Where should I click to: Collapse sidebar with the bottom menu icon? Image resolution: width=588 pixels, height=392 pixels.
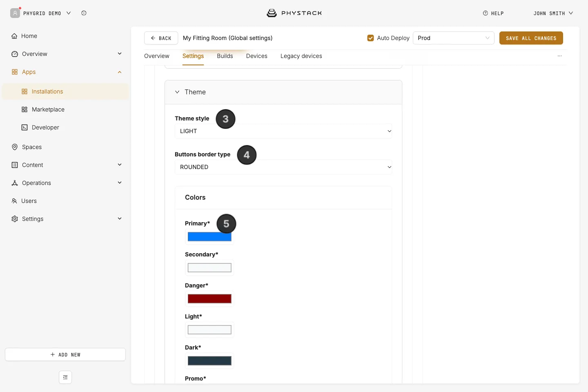click(65, 377)
